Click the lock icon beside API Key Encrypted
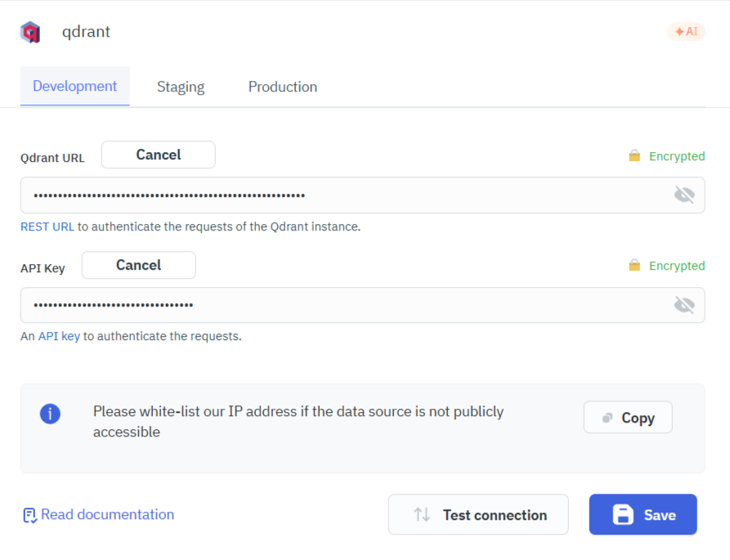 634,266
